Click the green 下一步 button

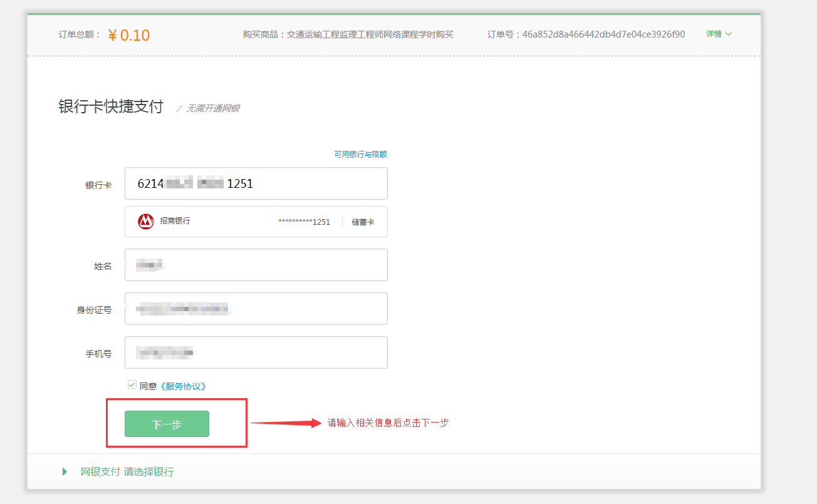tap(167, 424)
